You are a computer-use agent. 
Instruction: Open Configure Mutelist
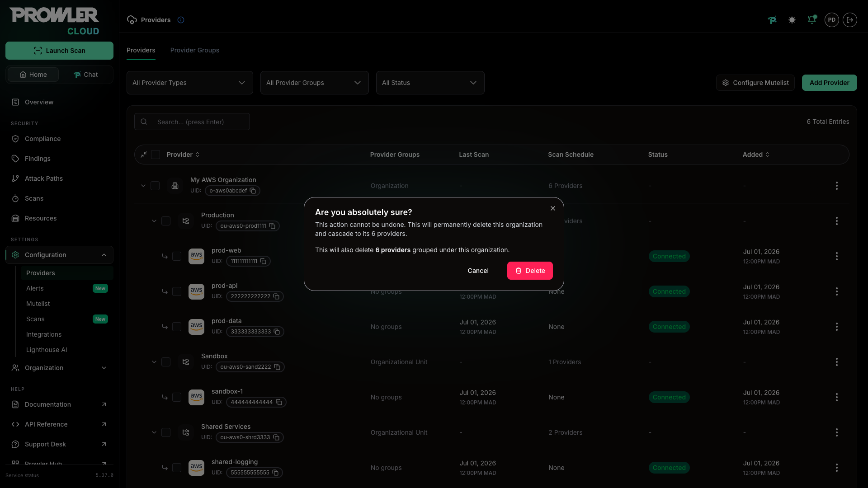[x=755, y=83]
